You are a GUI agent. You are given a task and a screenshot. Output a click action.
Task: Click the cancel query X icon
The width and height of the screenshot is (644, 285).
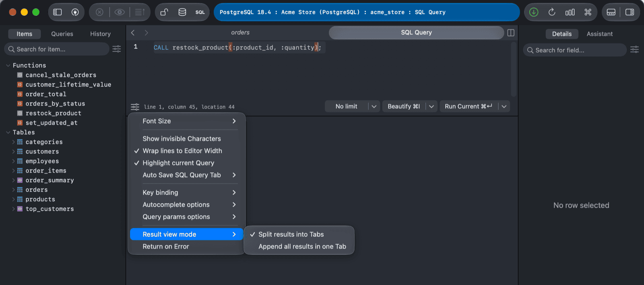99,12
